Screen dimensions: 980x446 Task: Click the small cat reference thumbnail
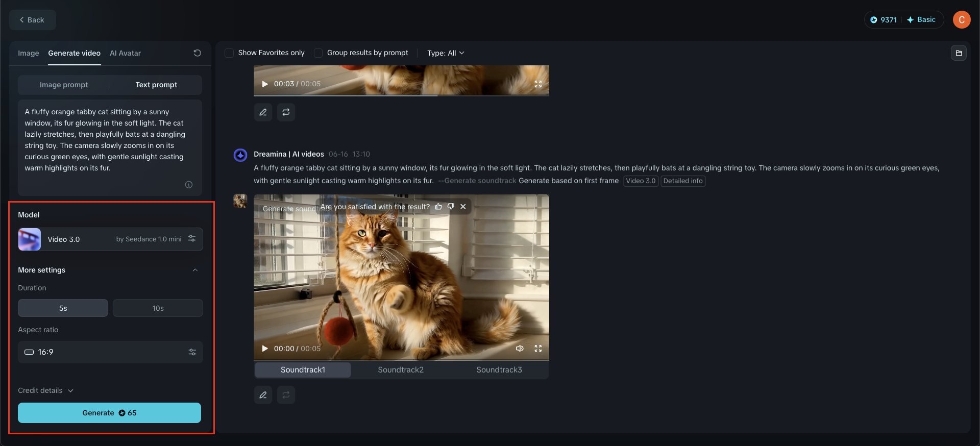point(240,201)
